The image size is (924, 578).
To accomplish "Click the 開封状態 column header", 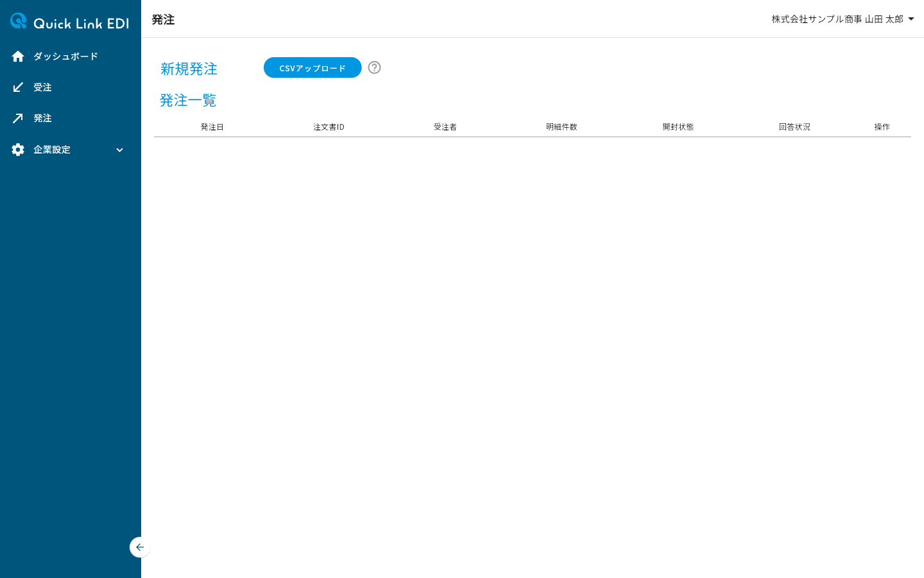I will pyautogui.click(x=678, y=127).
